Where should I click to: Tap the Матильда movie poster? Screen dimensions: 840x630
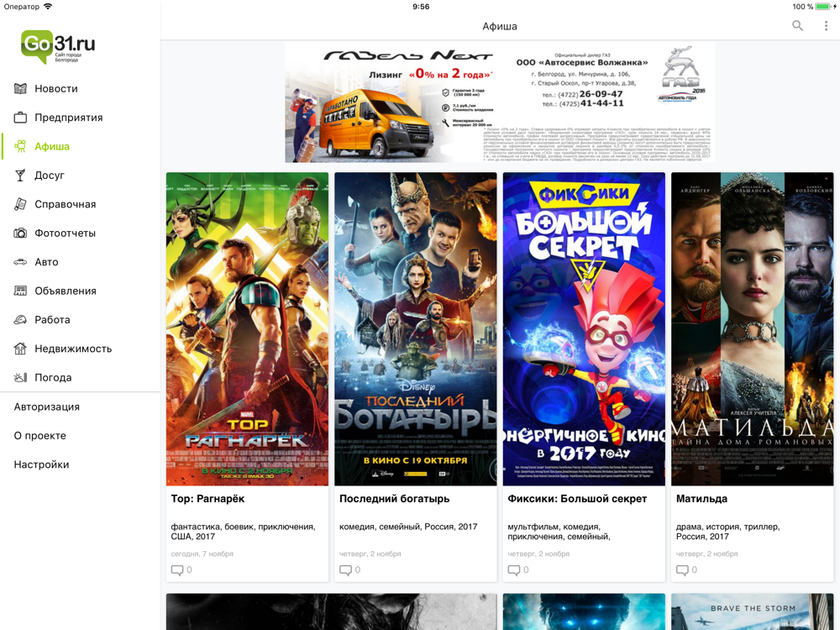click(752, 329)
